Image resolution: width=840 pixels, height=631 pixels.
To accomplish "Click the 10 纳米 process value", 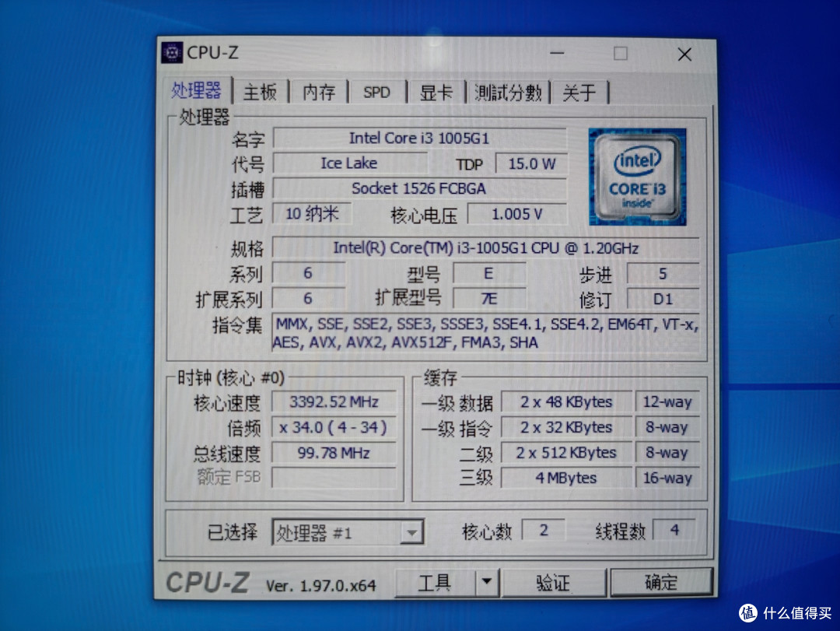I will point(313,214).
